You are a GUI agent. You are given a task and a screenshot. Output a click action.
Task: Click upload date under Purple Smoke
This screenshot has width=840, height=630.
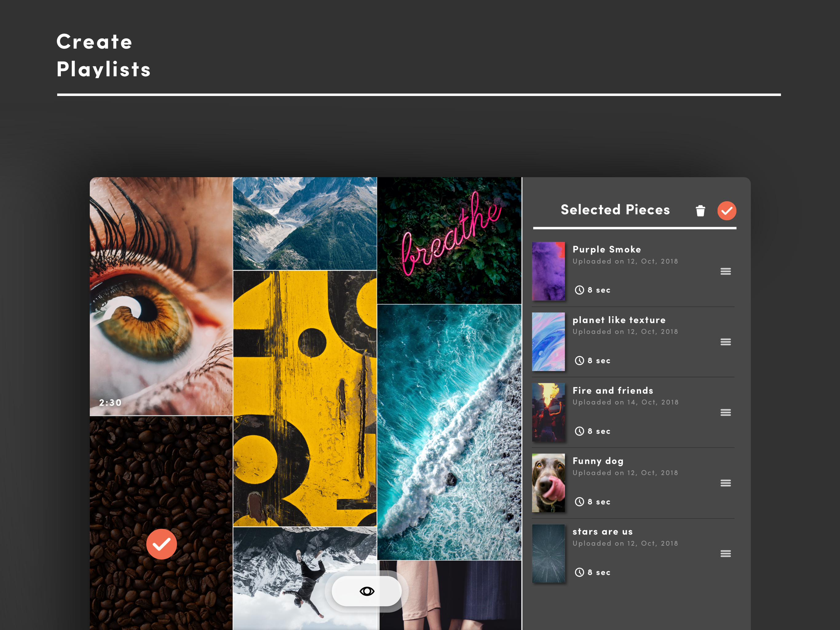coord(625,261)
